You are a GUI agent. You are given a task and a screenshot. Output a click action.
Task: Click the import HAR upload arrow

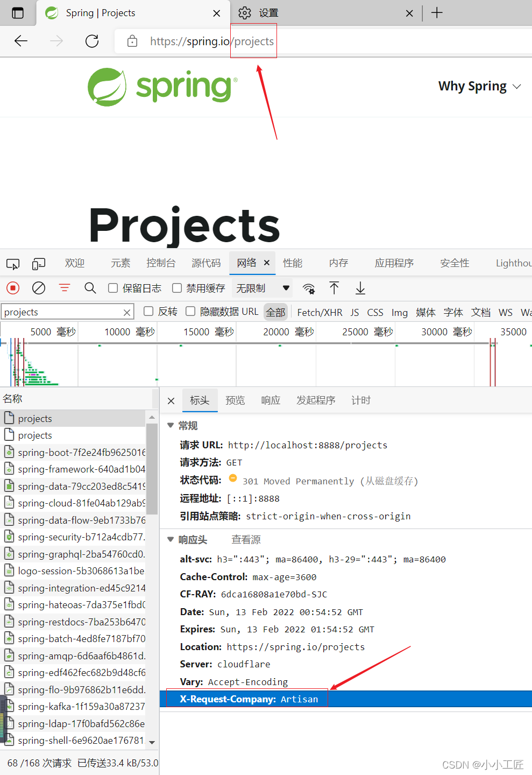tap(334, 288)
